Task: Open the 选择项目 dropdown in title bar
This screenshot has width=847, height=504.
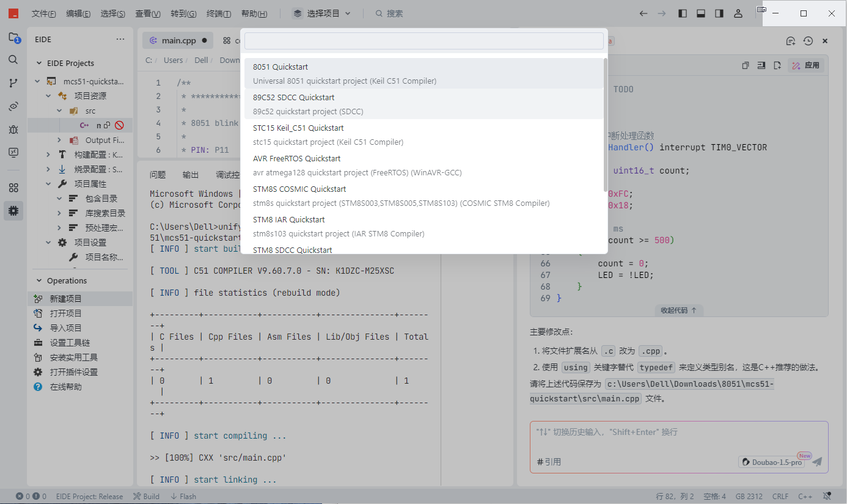Action: pyautogui.click(x=321, y=13)
